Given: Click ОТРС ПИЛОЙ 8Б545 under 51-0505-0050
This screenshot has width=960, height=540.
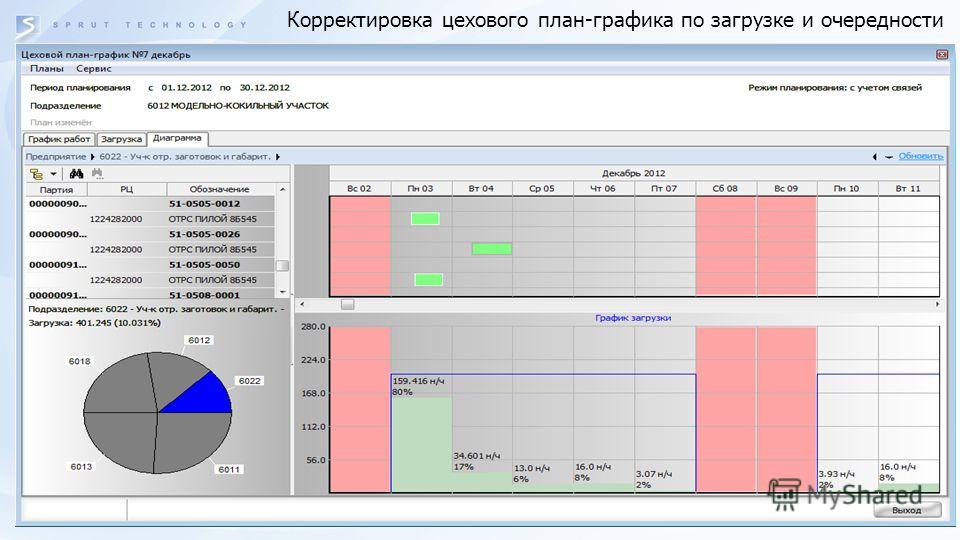Looking at the screenshot, I should point(212,280).
